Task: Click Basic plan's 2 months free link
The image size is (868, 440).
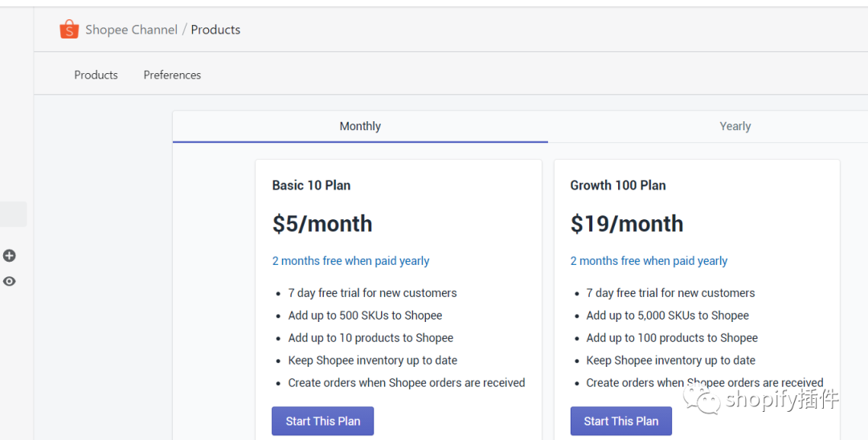Action: pos(350,261)
